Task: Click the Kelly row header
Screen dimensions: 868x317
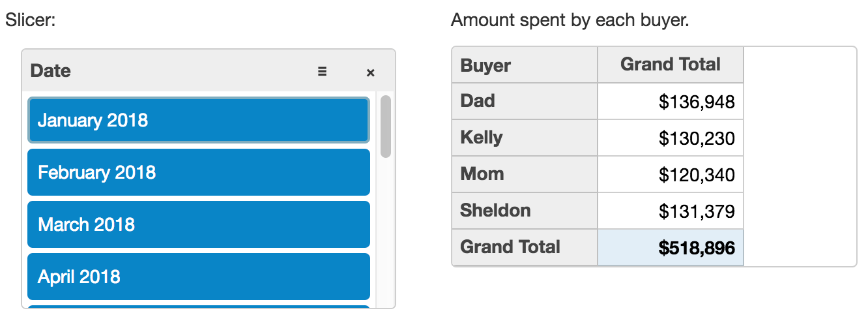Action: (x=524, y=138)
